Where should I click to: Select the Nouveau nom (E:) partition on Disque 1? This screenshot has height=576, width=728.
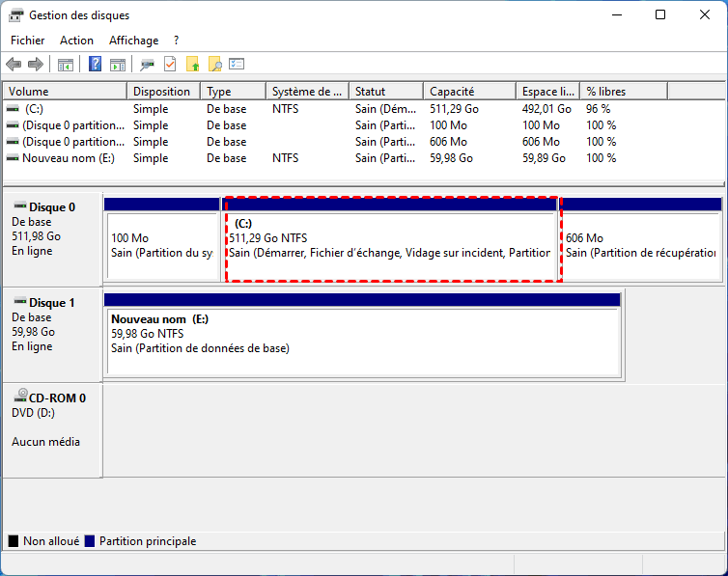point(361,342)
